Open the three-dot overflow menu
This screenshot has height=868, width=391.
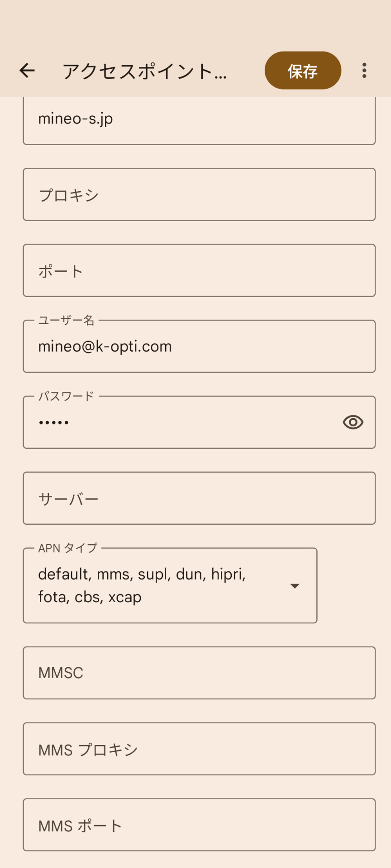click(x=364, y=71)
